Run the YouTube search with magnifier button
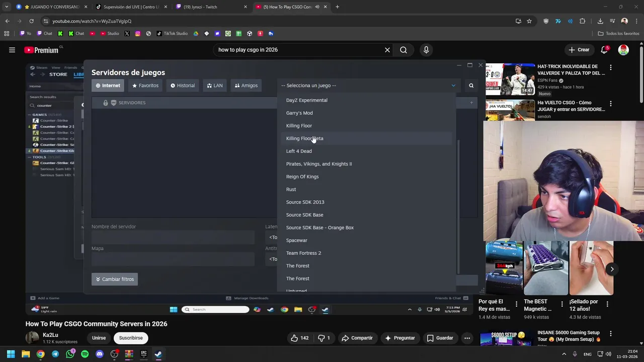The width and height of the screenshot is (644, 362). click(404, 50)
